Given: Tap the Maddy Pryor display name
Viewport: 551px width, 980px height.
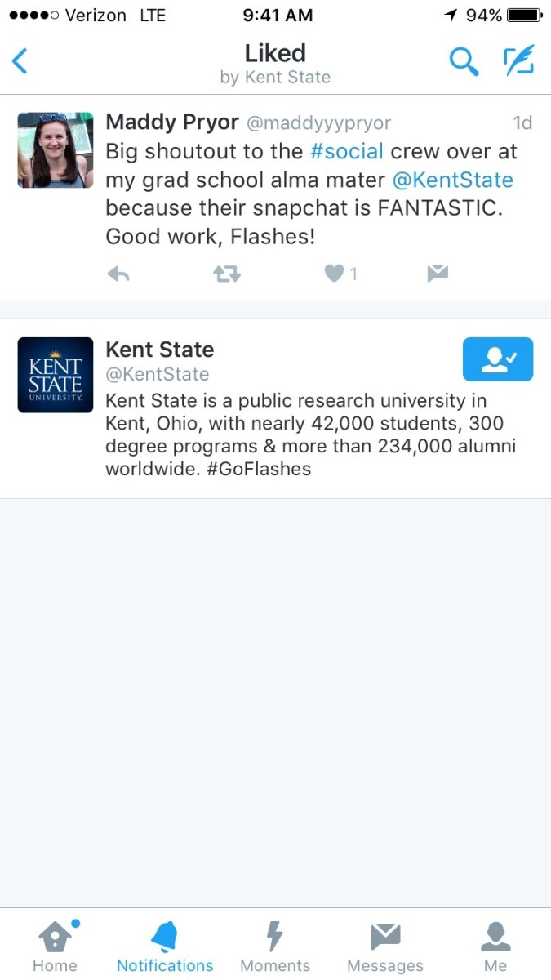Looking at the screenshot, I should point(172,122).
